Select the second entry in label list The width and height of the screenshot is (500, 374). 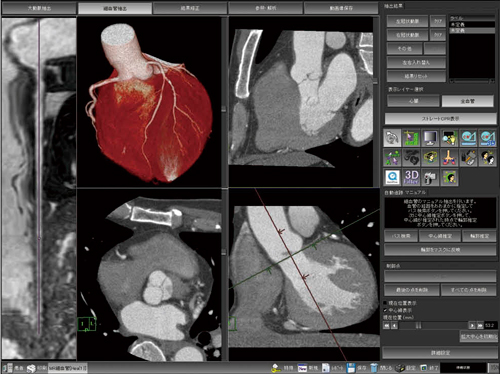(x=472, y=30)
